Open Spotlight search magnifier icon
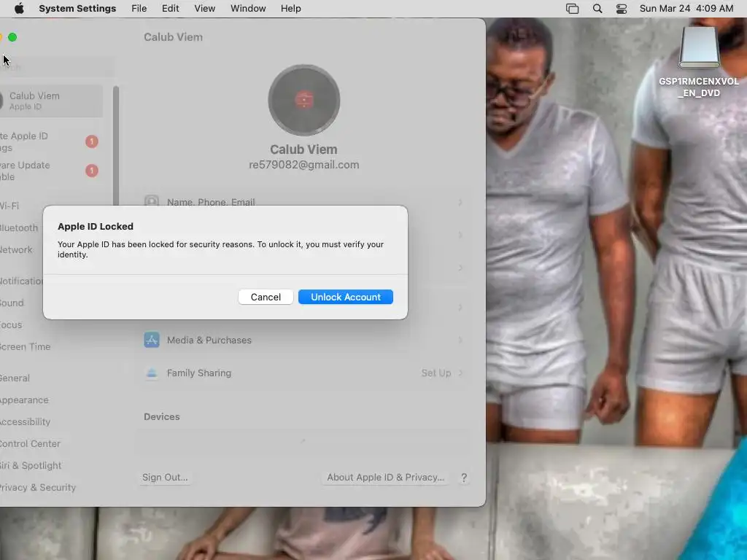 coord(597,9)
